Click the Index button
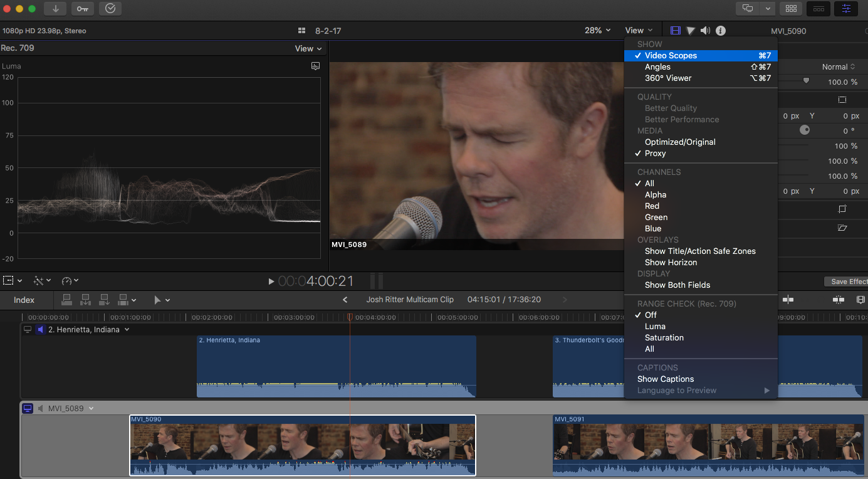Image resolution: width=868 pixels, height=479 pixels. pos(24,300)
